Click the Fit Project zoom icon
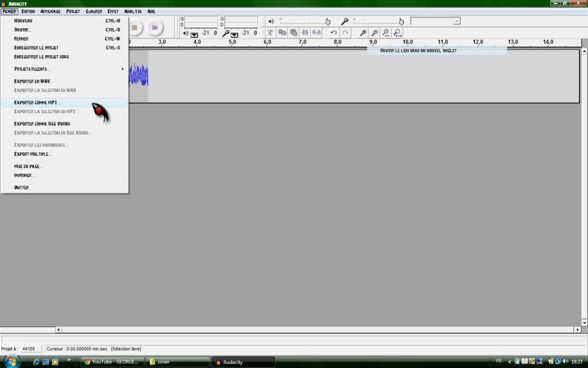588x368 pixels. click(x=398, y=33)
